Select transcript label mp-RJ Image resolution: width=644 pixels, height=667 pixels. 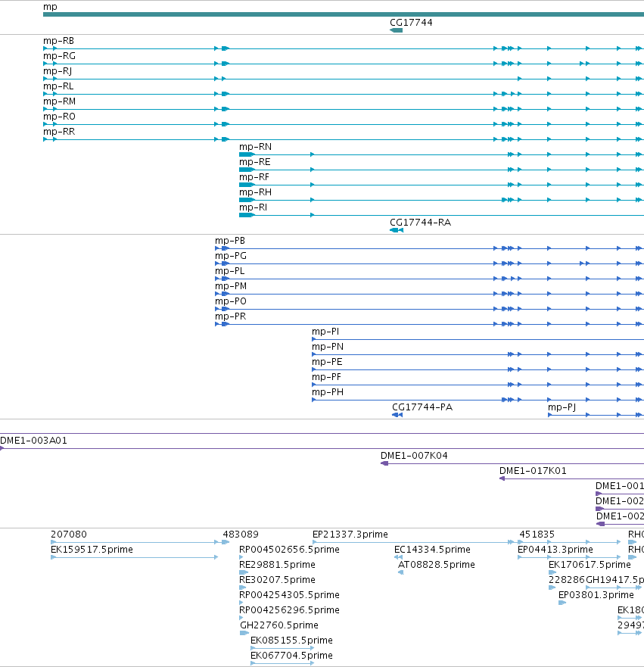coord(58,71)
